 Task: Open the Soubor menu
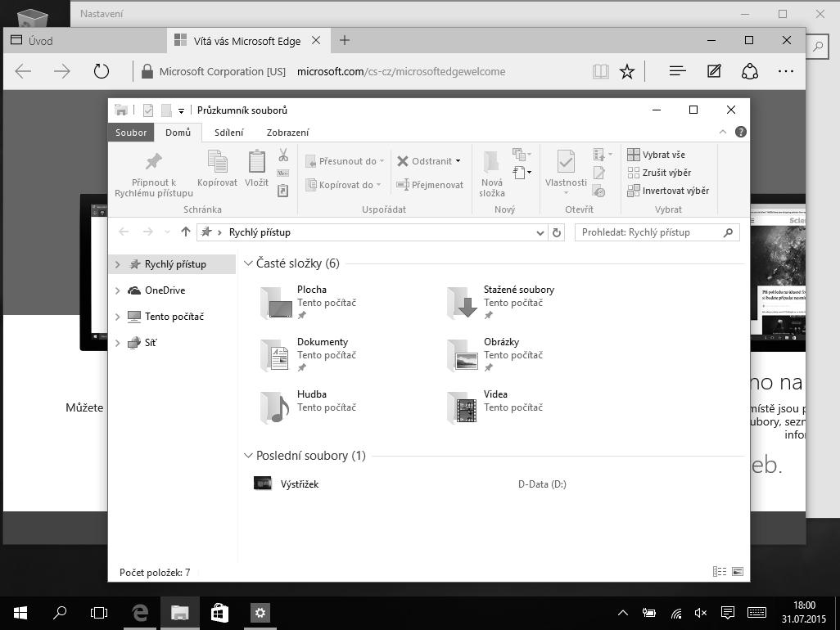(x=131, y=133)
